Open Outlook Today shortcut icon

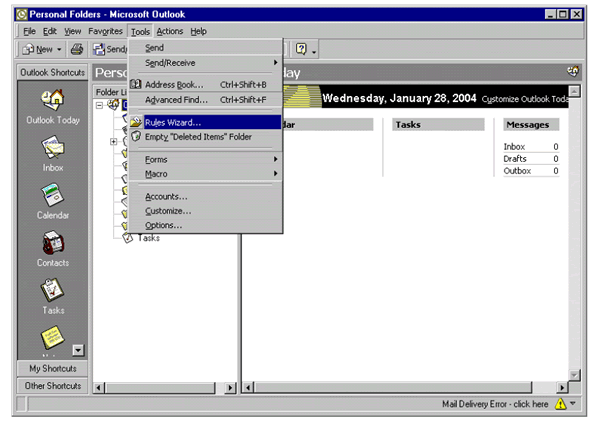point(53,100)
